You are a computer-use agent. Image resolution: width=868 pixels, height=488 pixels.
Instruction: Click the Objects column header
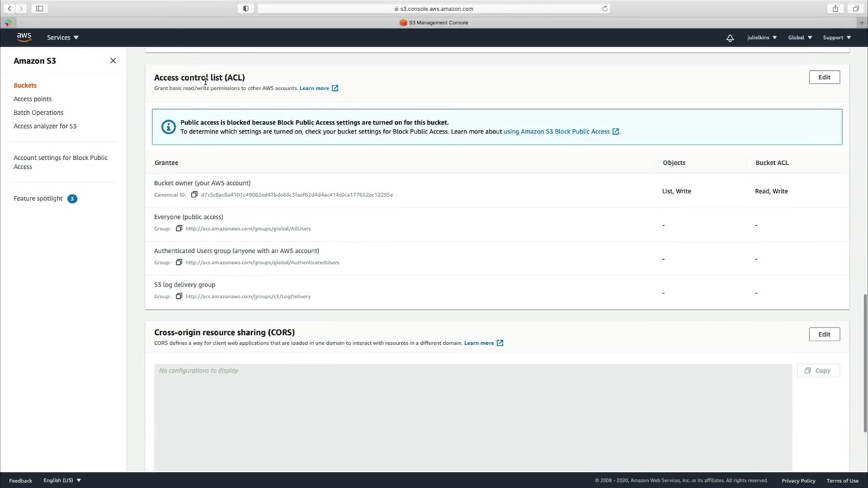click(x=674, y=163)
